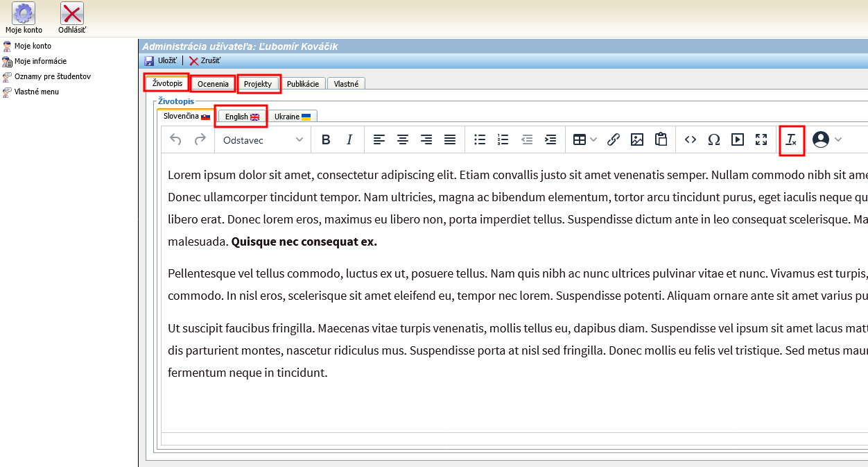868x467 pixels.
Task: Insert media with the play icon
Action: point(738,139)
